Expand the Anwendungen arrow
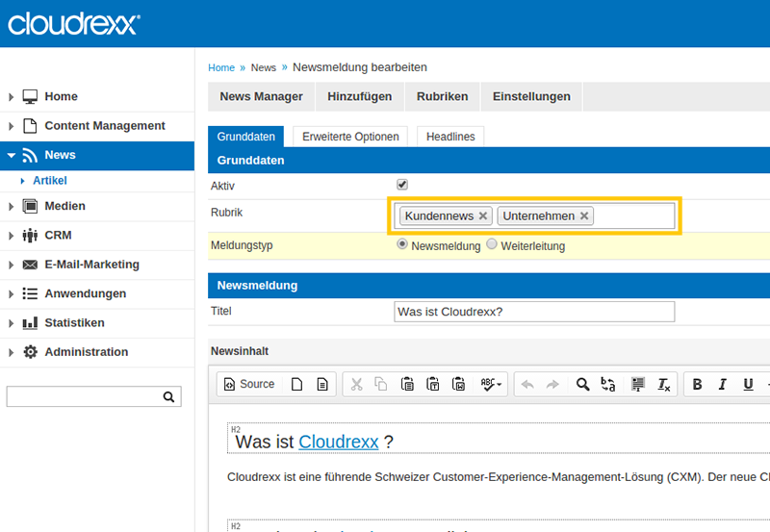 click(11, 294)
